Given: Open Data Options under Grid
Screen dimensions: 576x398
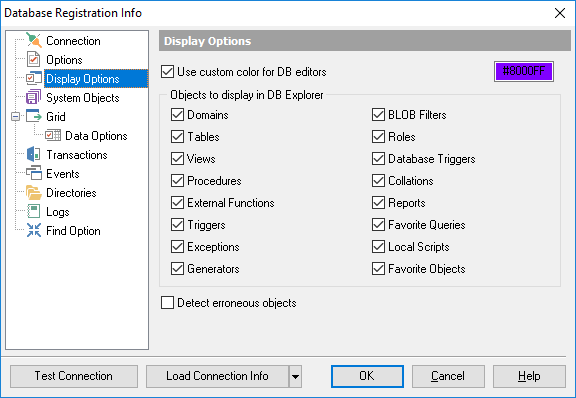Looking at the screenshot, I should pyautogui.click(x=96, y=136).
